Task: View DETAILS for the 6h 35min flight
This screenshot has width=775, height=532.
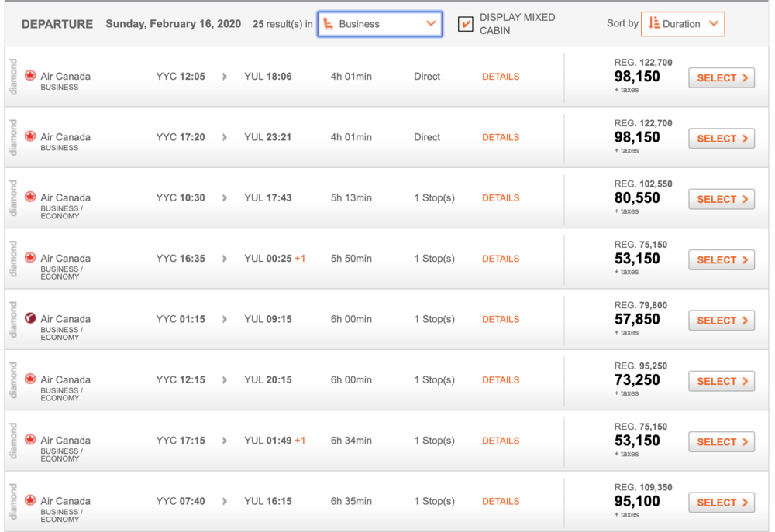Action: click(501, 501)
